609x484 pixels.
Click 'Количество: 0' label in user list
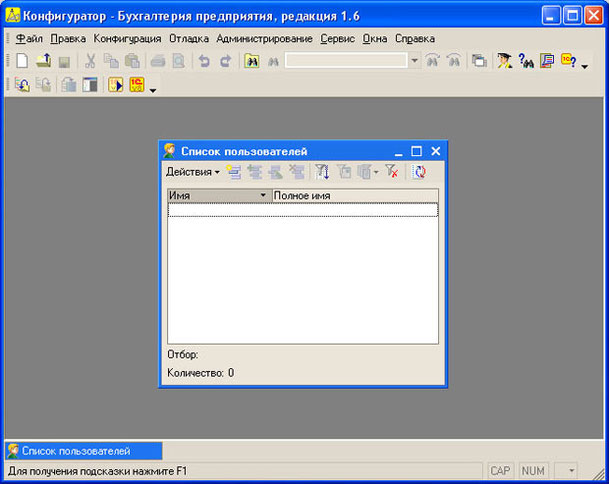click(200, 373)
